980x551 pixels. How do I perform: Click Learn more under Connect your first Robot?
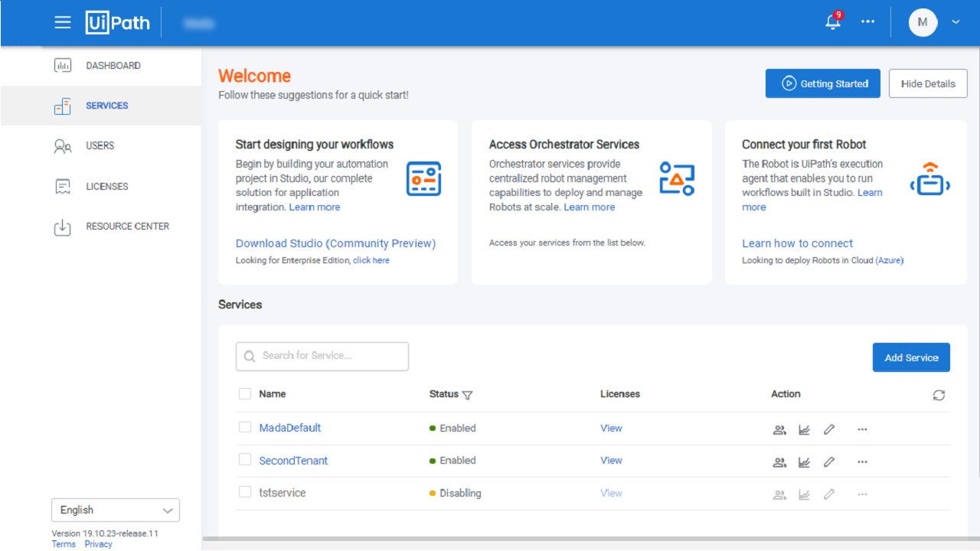(x=812, y=200)
